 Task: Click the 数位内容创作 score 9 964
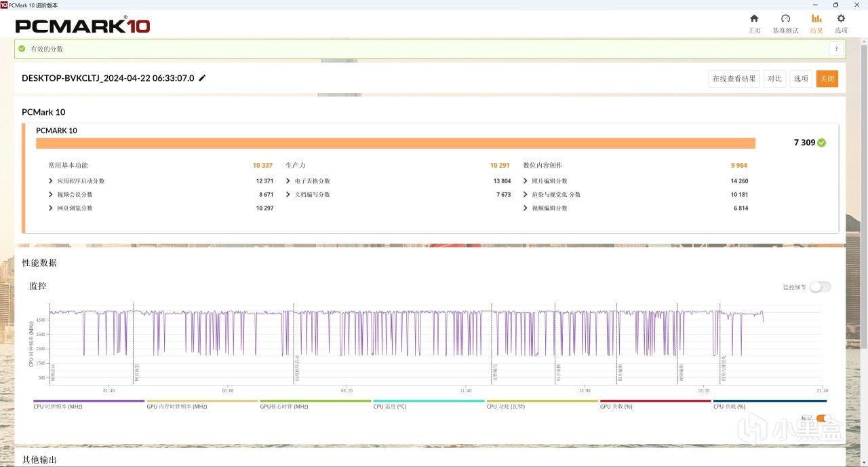[739, 166]
